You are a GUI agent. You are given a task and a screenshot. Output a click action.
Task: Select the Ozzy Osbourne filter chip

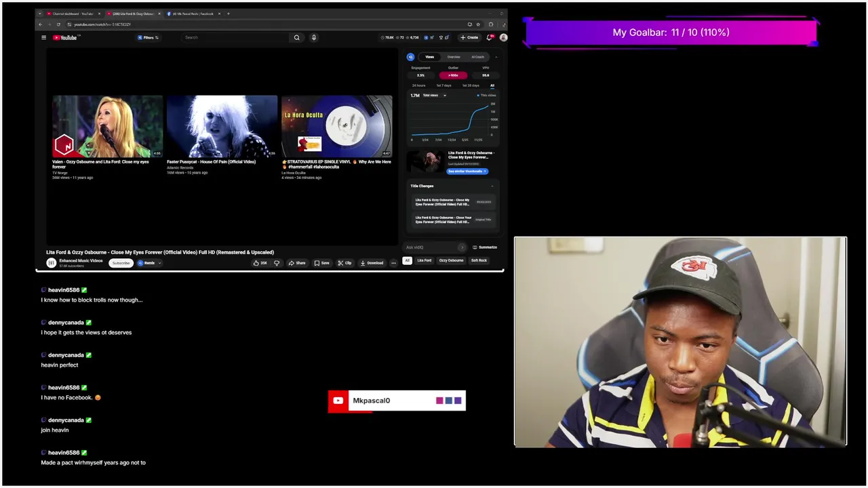tap(451, 260)
